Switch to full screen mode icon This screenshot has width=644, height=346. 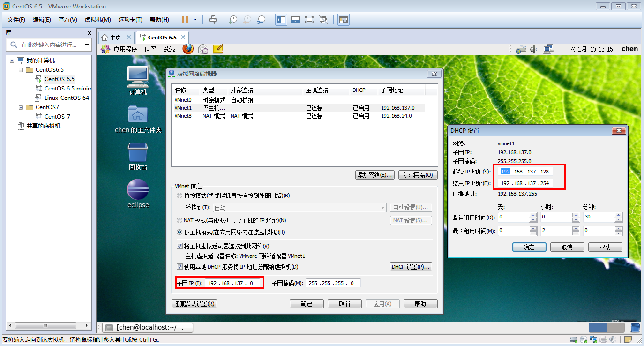tap(309, 20)
